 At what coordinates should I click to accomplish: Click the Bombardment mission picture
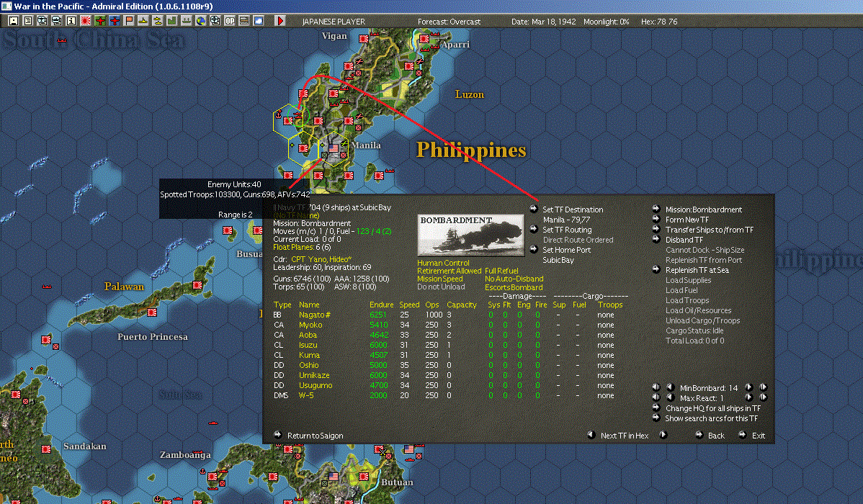tap(470, 235)
